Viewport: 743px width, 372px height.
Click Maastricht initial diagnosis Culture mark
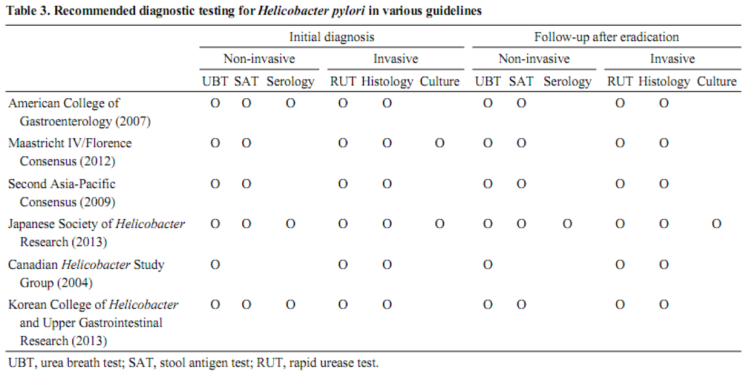pyautogui.click(x=440, y=144)
